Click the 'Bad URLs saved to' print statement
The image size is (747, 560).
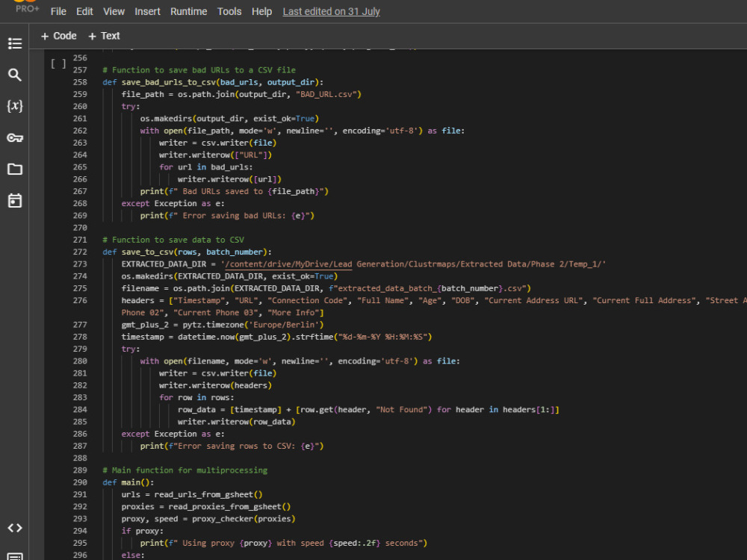234,191
